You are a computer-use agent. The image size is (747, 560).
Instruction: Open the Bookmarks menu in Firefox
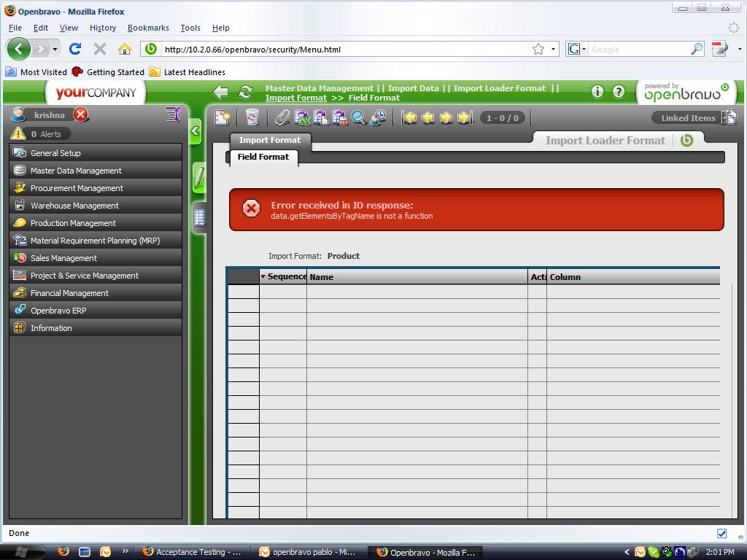(x=148, y=28)
